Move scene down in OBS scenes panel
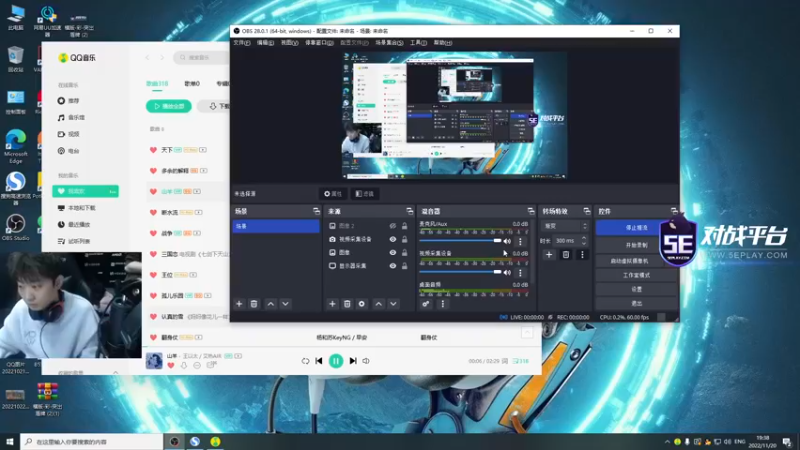This screenshot has height=450, width=800. click(x=286, y=304)
